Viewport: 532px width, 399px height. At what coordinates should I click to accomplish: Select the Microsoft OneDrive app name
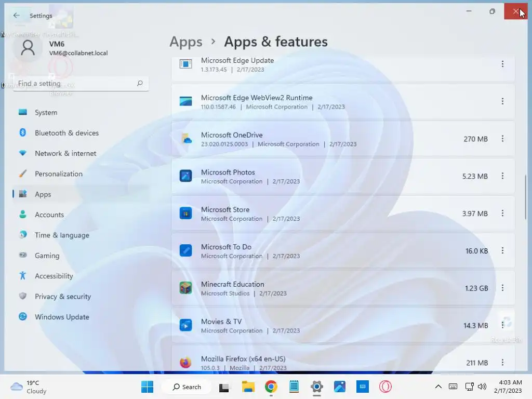click(232, 135)
